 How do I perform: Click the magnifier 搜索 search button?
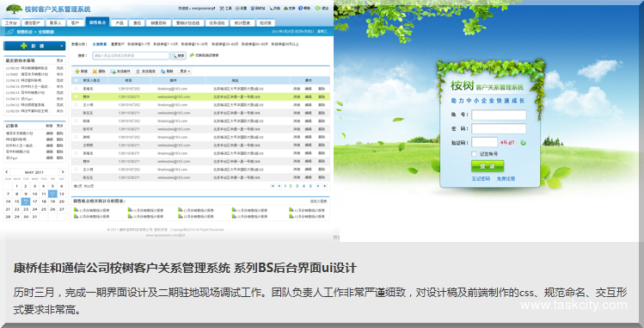[178, 55]
